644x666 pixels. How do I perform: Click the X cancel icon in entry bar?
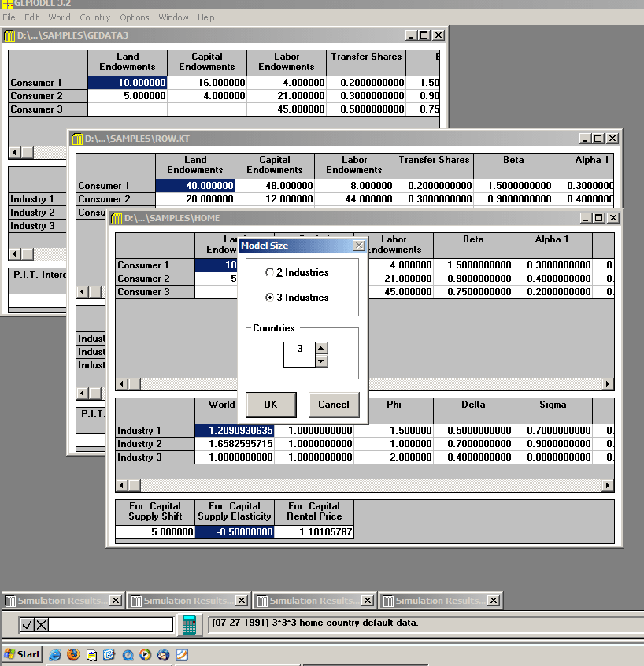42,624
